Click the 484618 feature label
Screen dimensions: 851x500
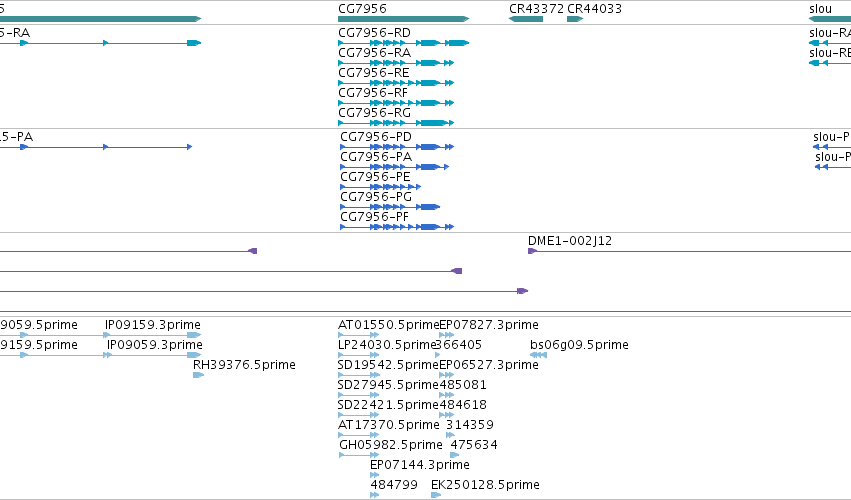(463, 405)
